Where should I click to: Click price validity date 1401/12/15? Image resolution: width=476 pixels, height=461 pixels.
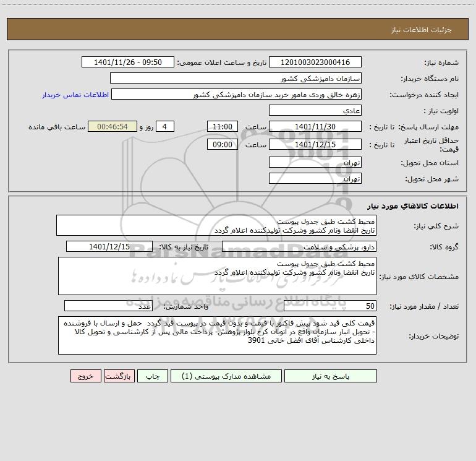pos(315,144)
